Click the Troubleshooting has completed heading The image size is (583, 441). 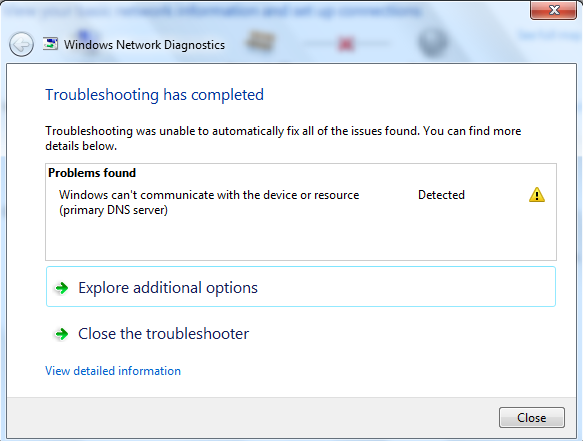[154, 95]
